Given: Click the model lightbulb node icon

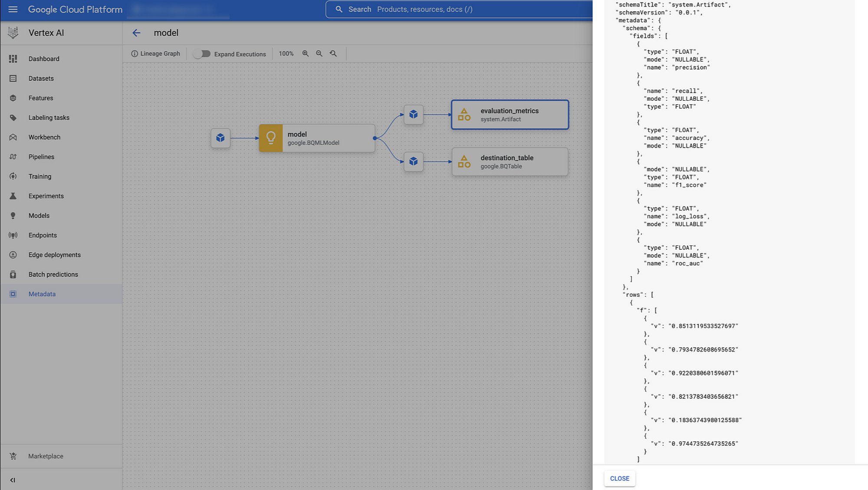Looking at the screenshot, I should [271, 138].
